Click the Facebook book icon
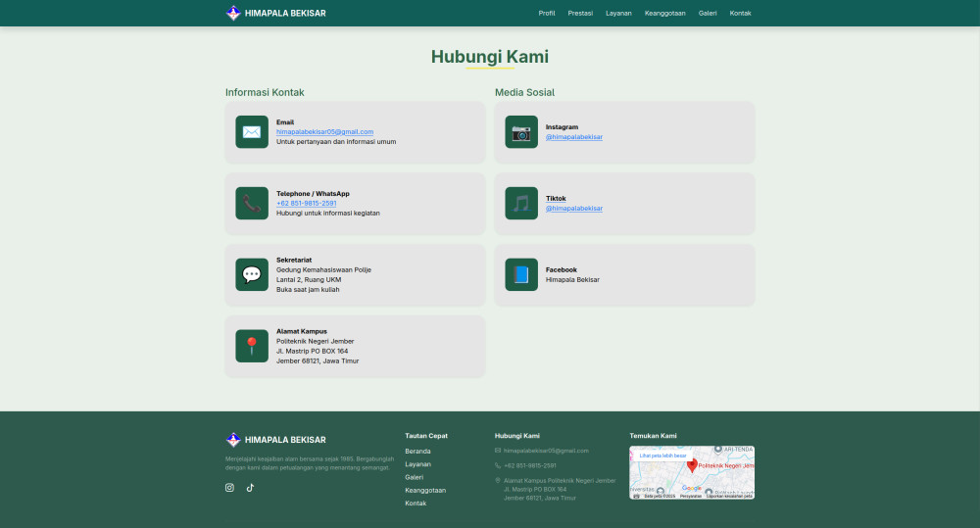This screenshot has width=980, height=528. click(521, 274)
